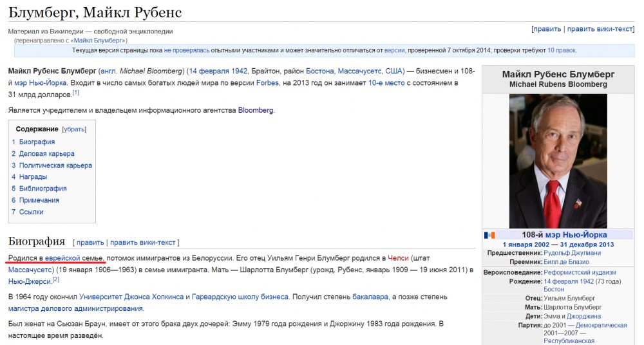The image size is (644, 345).
Task: Open '14 февраля' date link in intro
Action: tap(209, 71)
